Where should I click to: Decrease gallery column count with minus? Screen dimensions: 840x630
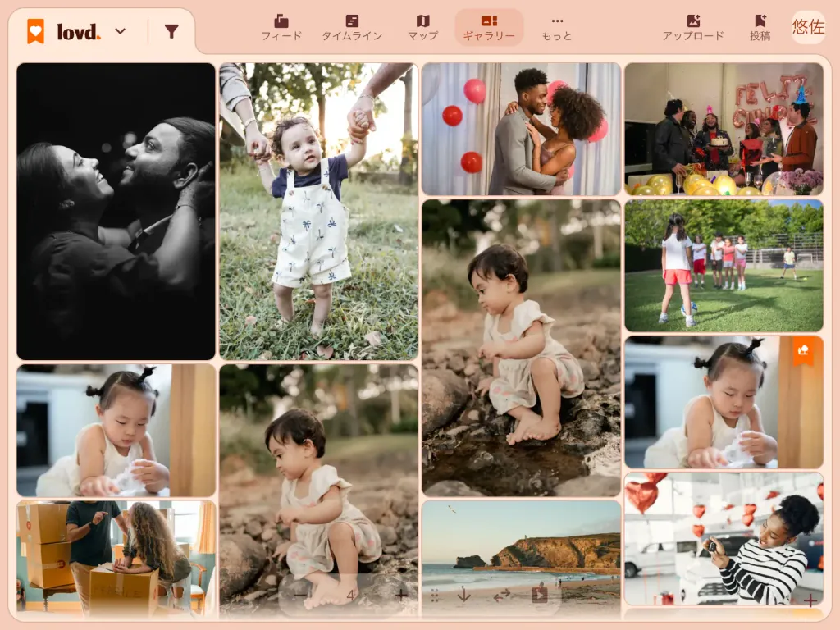pyautogui.click(x=300, y=595)
